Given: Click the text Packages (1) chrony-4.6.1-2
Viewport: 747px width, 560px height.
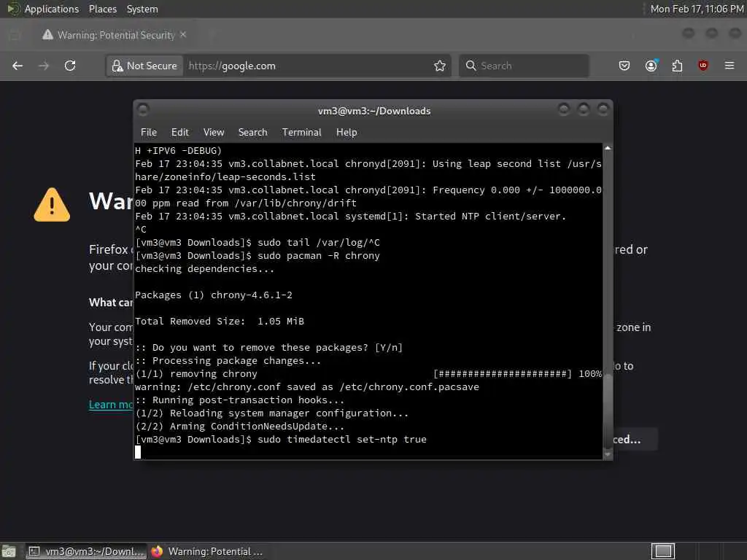Looking at the screenshot, I should (214, 295).
